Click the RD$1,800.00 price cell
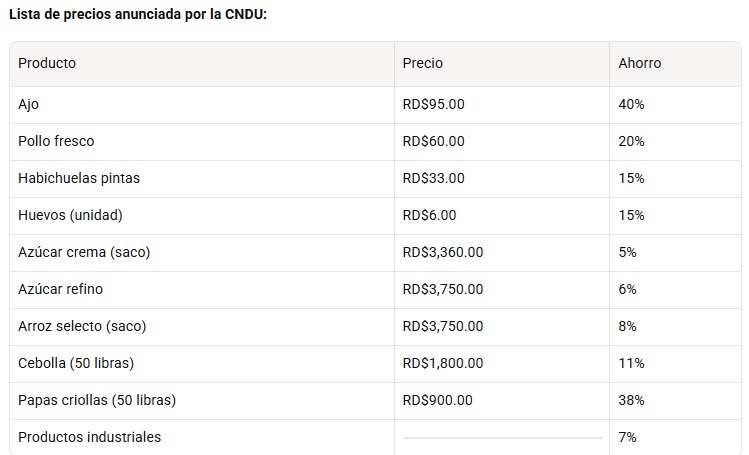Screen dimensions: 749x455 (442, 363)
